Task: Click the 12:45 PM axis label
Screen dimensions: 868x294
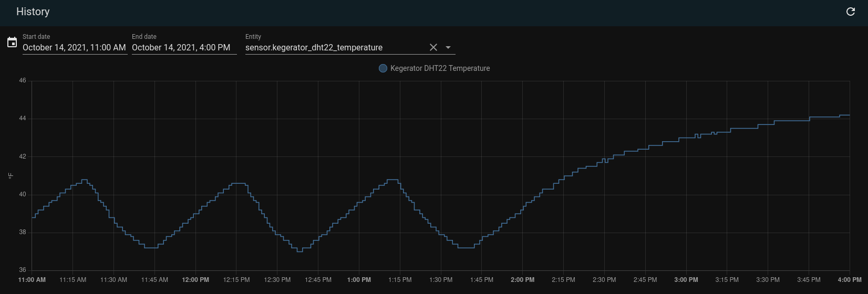Action: pyautogui.click(x=318, y=280)
